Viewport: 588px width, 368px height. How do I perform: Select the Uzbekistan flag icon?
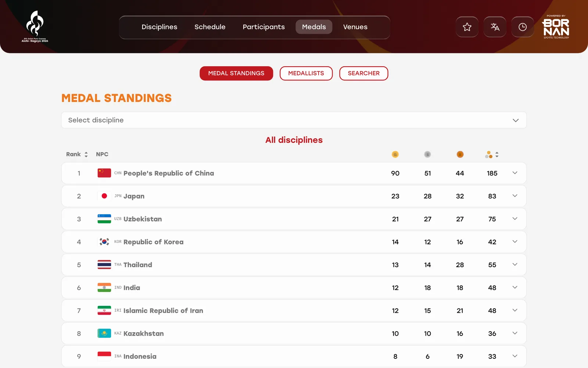[x=104, y=219]
